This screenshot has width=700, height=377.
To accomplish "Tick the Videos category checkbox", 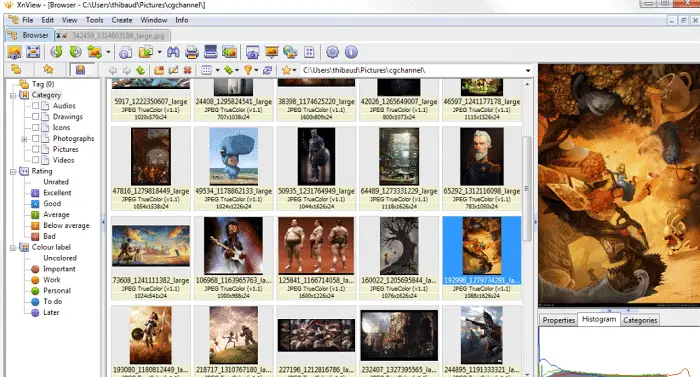I will click(x=35, y=160).
